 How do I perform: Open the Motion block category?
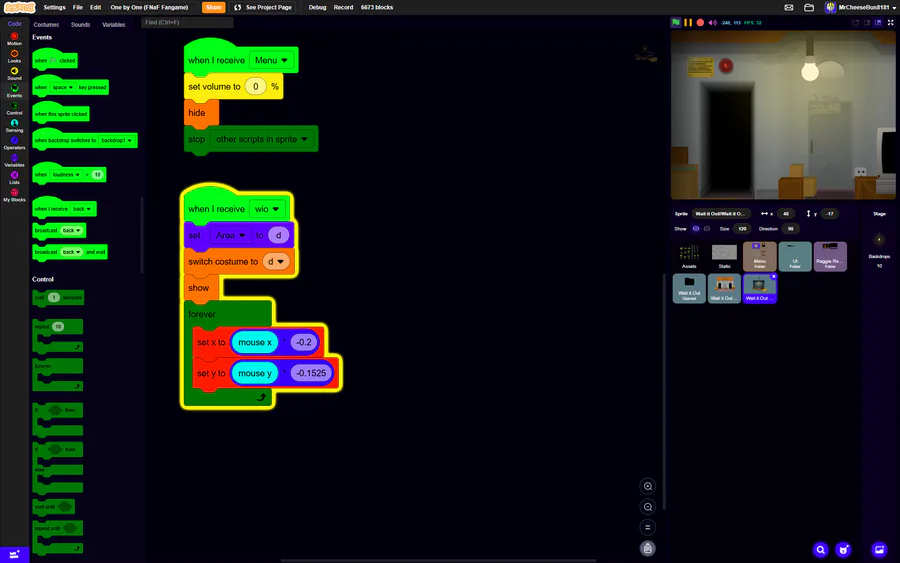click(14, 39)
